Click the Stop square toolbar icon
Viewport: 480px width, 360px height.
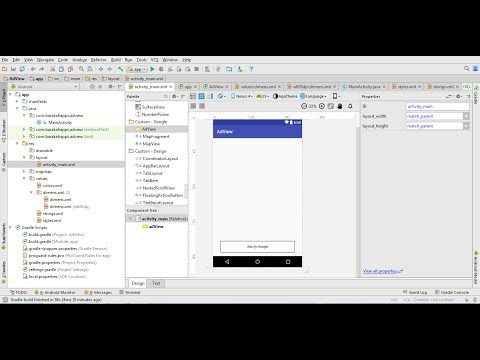click(197, 69)
